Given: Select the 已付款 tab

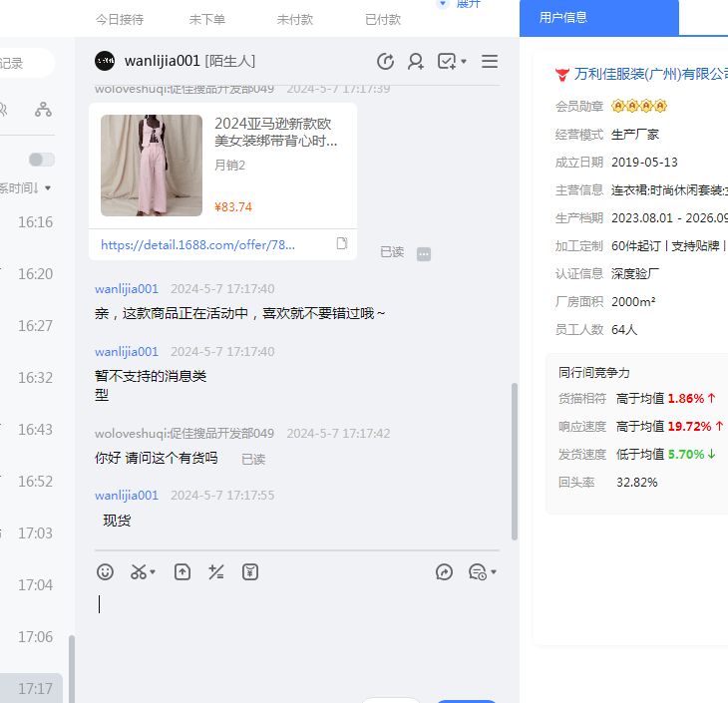Looking at the screenshot, I should pyautogui.click(x=382, y=19).
